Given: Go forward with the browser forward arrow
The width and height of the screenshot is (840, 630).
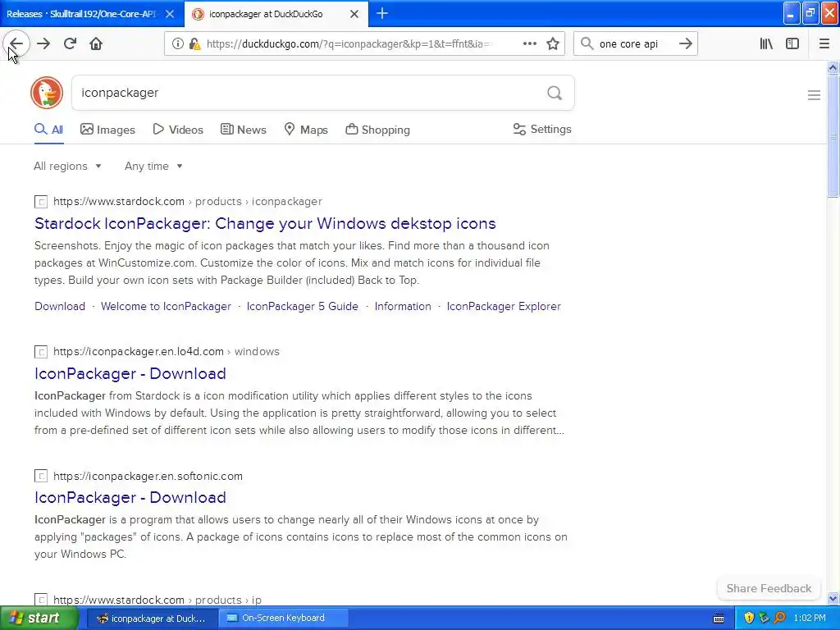Looking at the screenshot, I should (43, 44).
